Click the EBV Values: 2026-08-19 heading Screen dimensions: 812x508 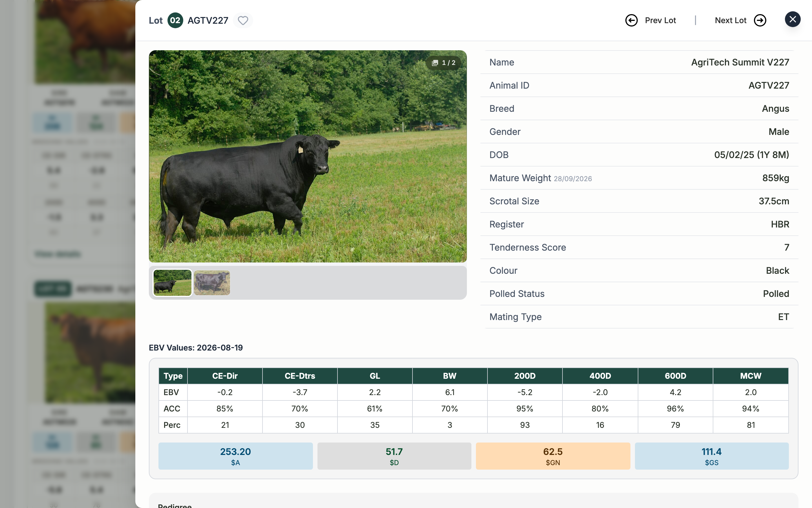[x=196, y=347]
